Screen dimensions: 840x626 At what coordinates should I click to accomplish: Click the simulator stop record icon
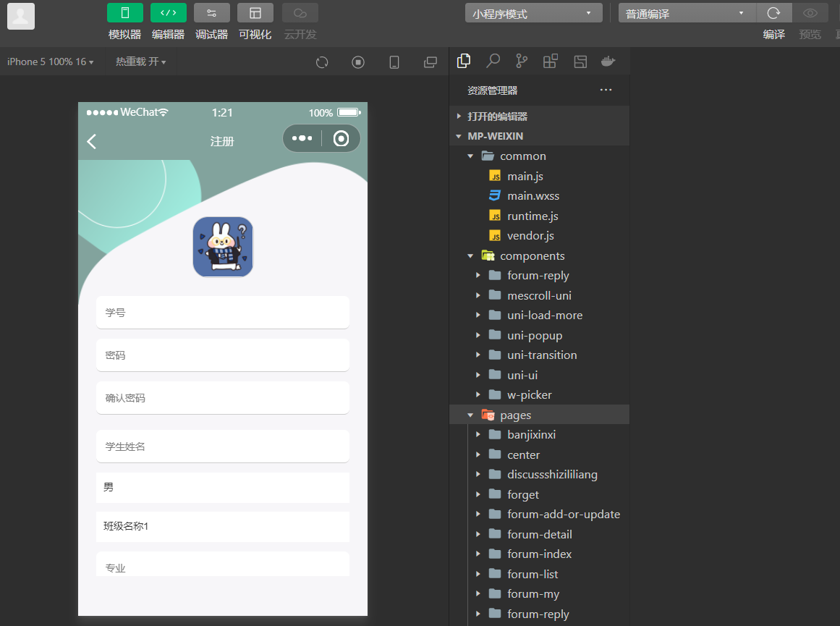click(x=358, y=62)
